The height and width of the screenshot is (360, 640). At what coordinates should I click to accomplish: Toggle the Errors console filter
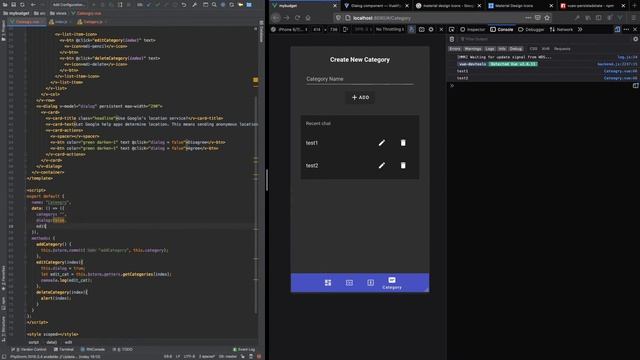(454, 49)
